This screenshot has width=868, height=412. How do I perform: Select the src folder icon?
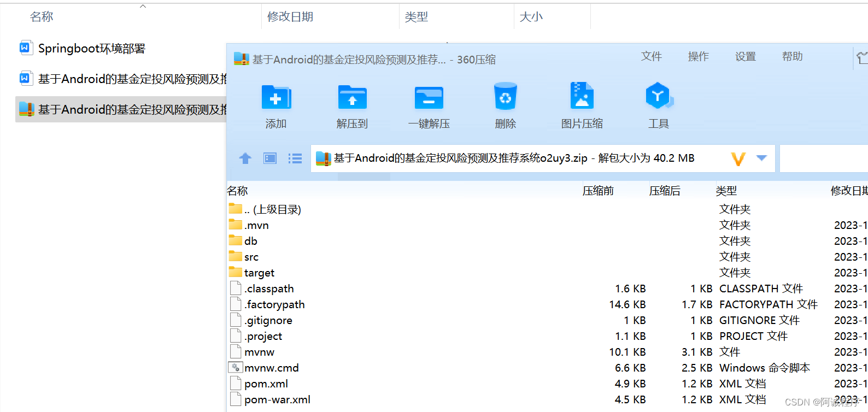coord(236,256)
